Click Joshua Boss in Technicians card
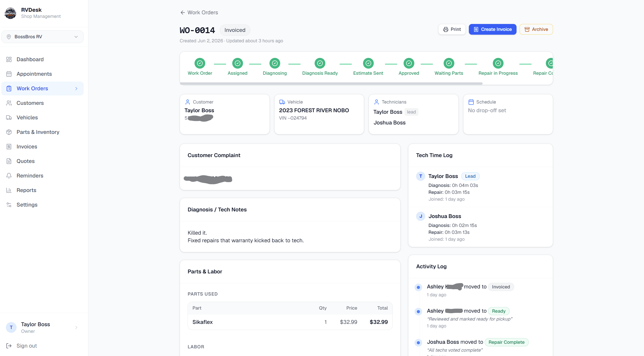The height and width of the screenshot is (356, 644). click(x=389, y=123)
